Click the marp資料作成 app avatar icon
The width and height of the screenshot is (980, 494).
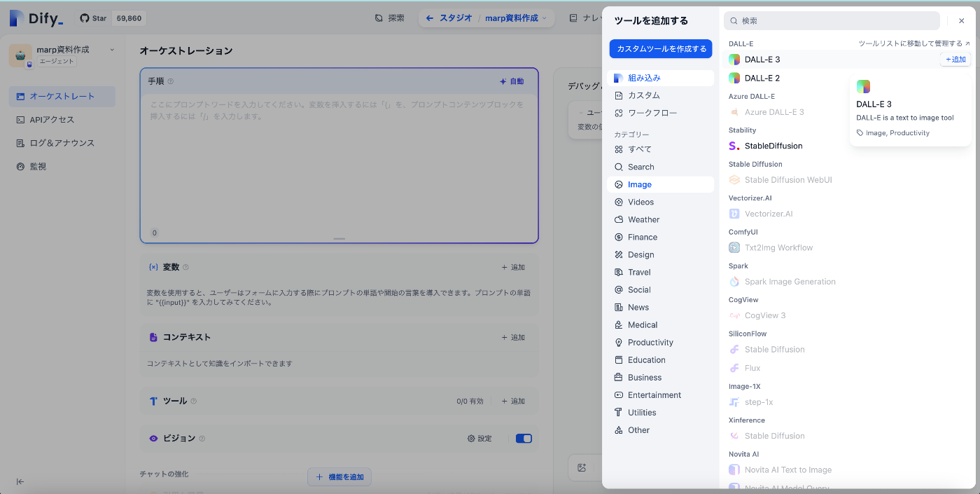coord(20,55)
